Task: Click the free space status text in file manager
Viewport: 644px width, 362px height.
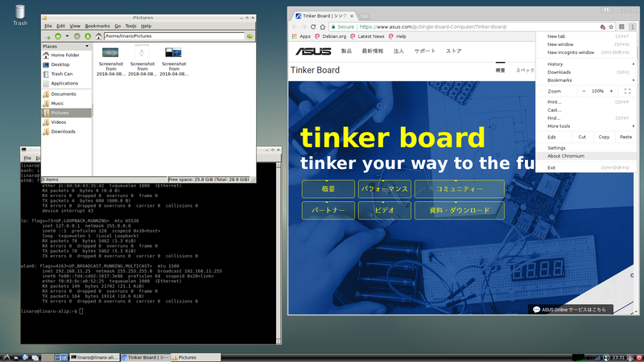Action: coord(208,179)
